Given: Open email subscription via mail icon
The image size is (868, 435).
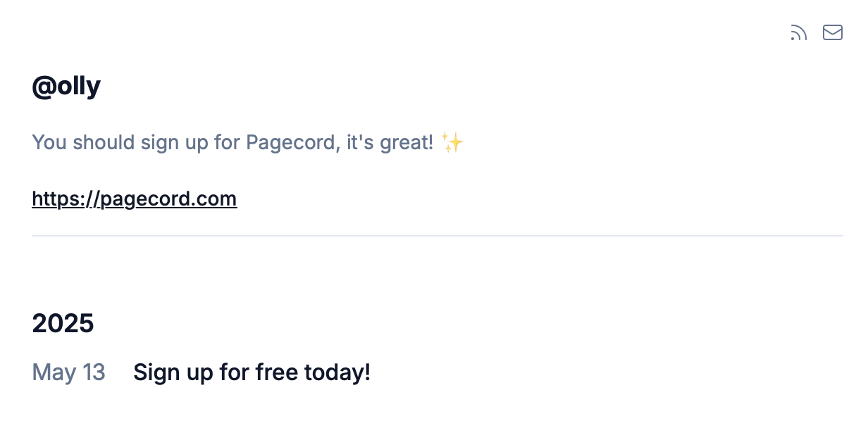Looking at the screenshot, I should tap(833, 33).
